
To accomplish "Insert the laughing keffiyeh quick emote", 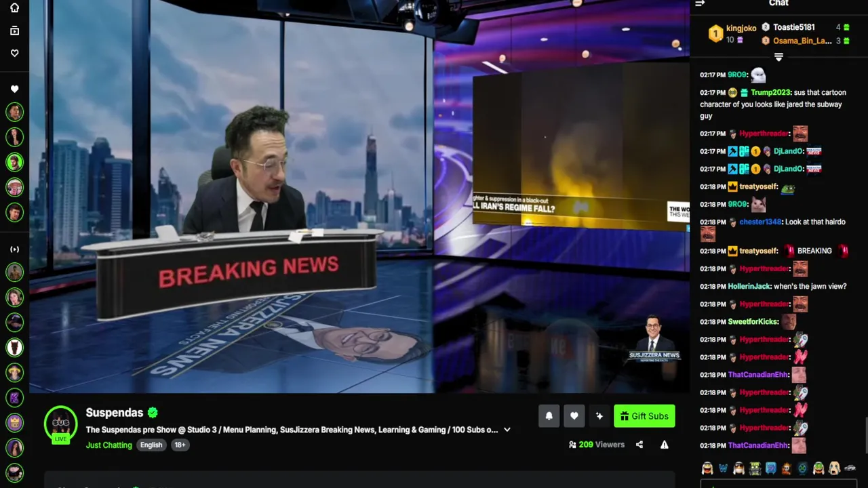I will pyautogui.click(x=707, y=468).
